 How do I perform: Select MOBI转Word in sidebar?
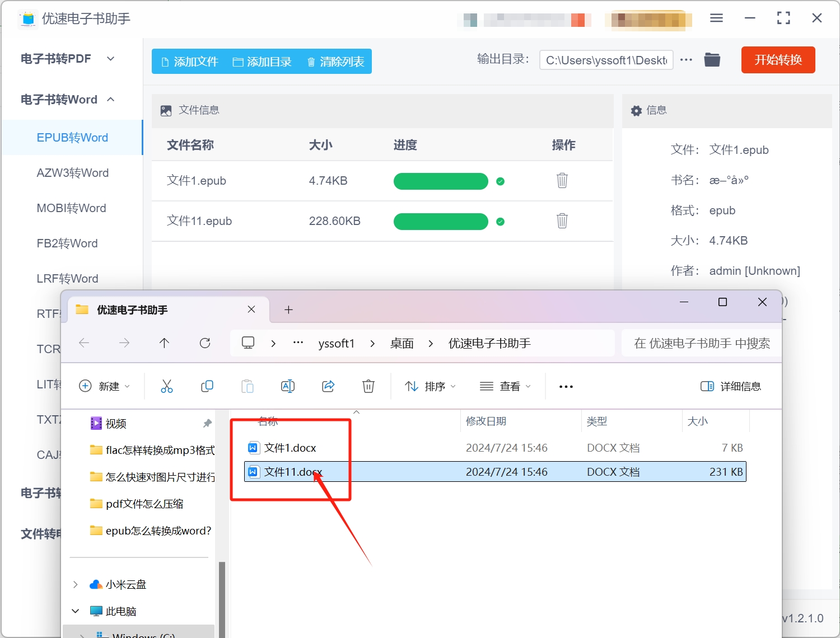pos(71,208)
